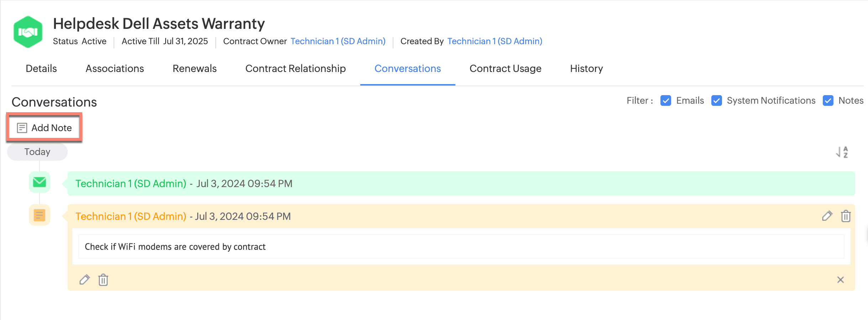The height and width of the screenshot is (320, 868).
Task: Open the Renewals tab
Action: [x=194, y=68]
